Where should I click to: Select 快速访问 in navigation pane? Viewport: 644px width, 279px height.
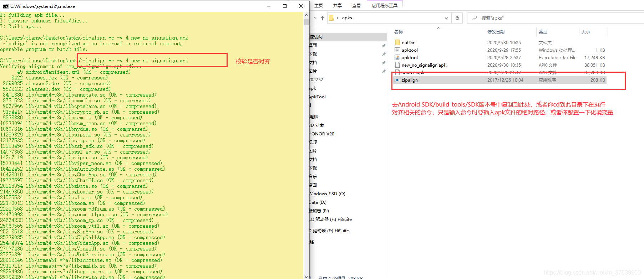(x=348, y=37)
